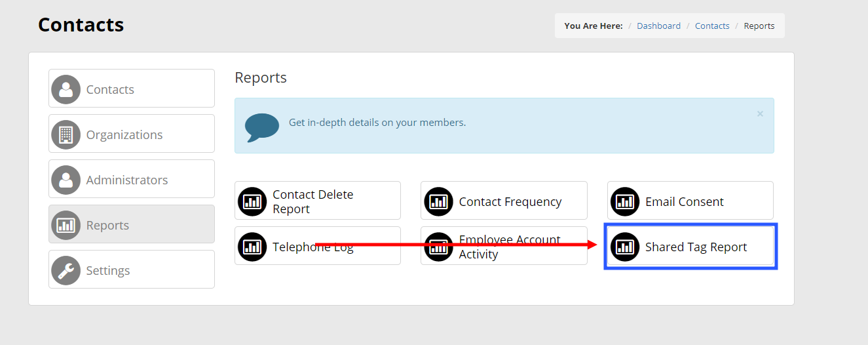
Task: Open the Settings sidebar menu item
Action: (x=132, y=270)
